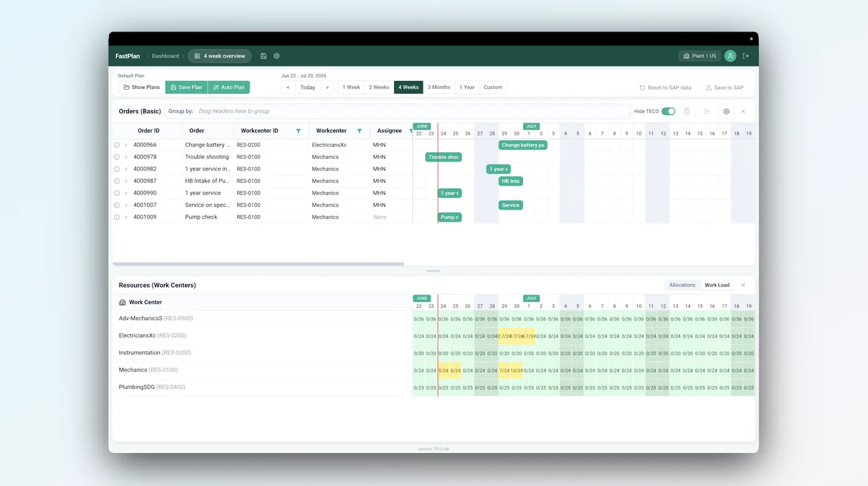Click info icon for order 4000990

[x=117, y=193]
